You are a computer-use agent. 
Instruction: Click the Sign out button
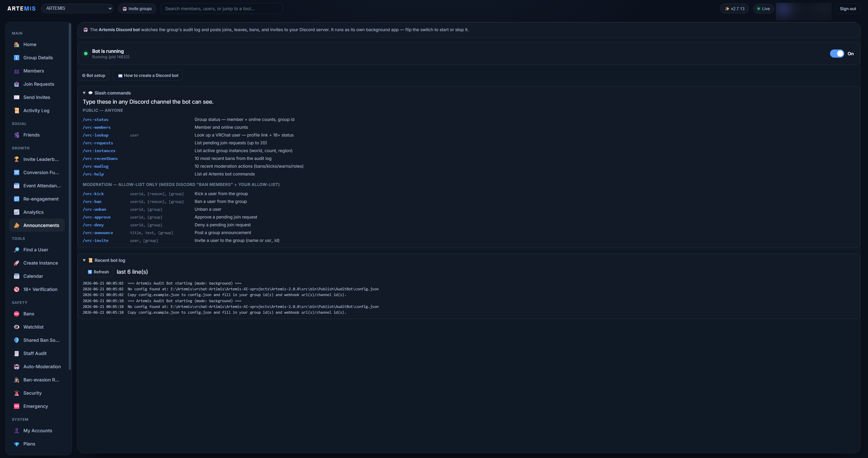coord(848,8)
